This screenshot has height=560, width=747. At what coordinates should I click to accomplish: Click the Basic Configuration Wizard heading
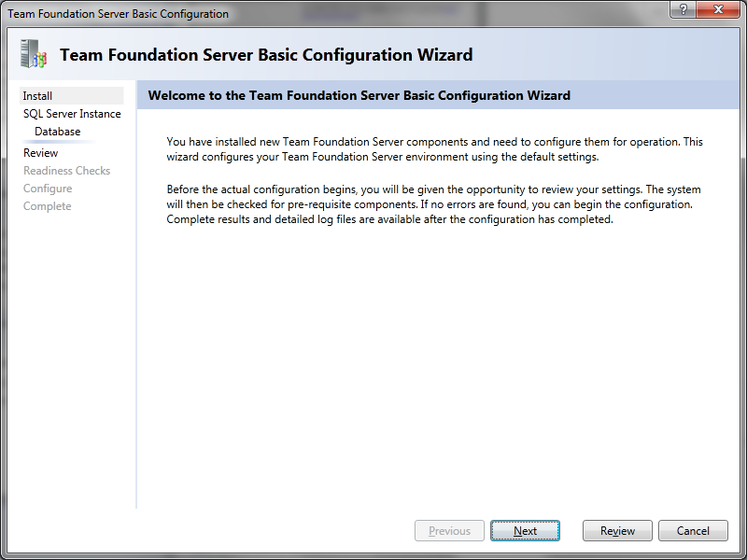(x=266, y=55)
